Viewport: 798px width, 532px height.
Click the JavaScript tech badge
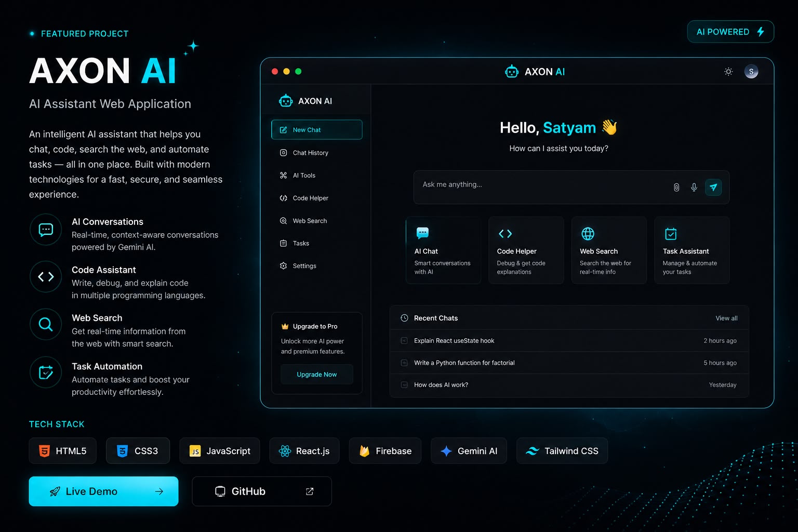(x=220, y=451)
